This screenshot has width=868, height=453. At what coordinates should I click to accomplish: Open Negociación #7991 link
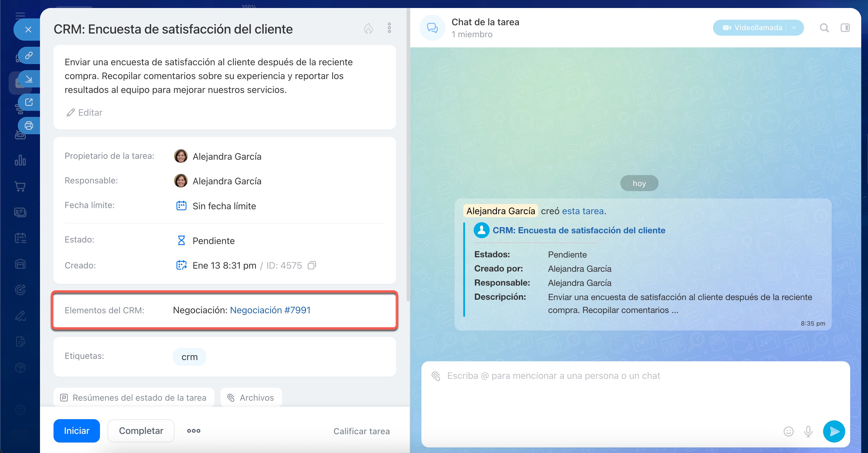pos(270,310)
